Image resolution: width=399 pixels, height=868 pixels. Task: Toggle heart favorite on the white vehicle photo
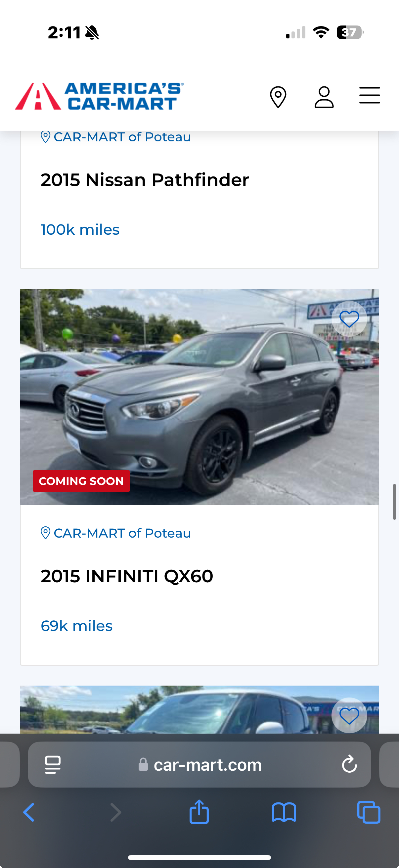tap(349, 715)
